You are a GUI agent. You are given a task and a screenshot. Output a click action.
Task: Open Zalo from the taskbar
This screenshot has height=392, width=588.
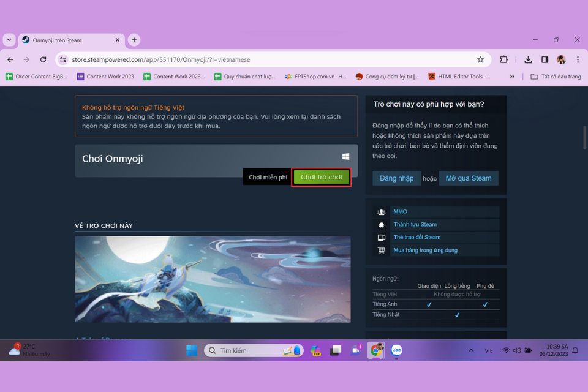396,350
